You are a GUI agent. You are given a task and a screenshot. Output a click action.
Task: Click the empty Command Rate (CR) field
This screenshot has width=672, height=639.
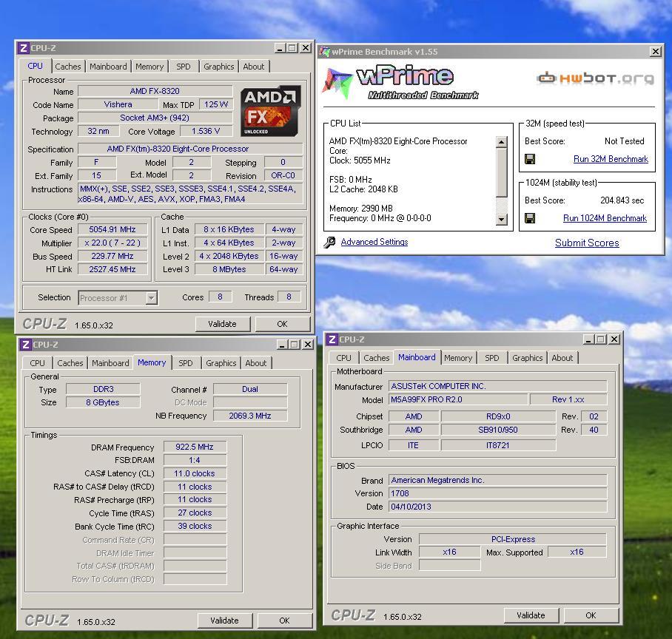pos(195,540)
